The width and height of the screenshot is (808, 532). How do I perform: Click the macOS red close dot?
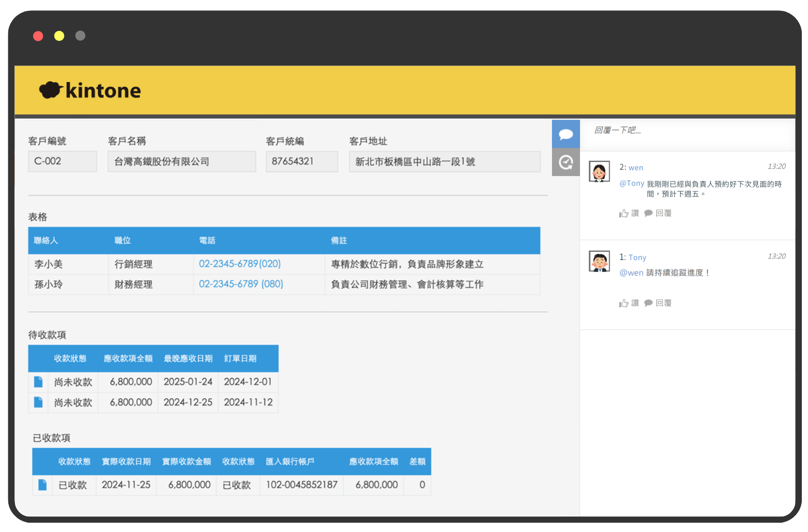(38, 36)
